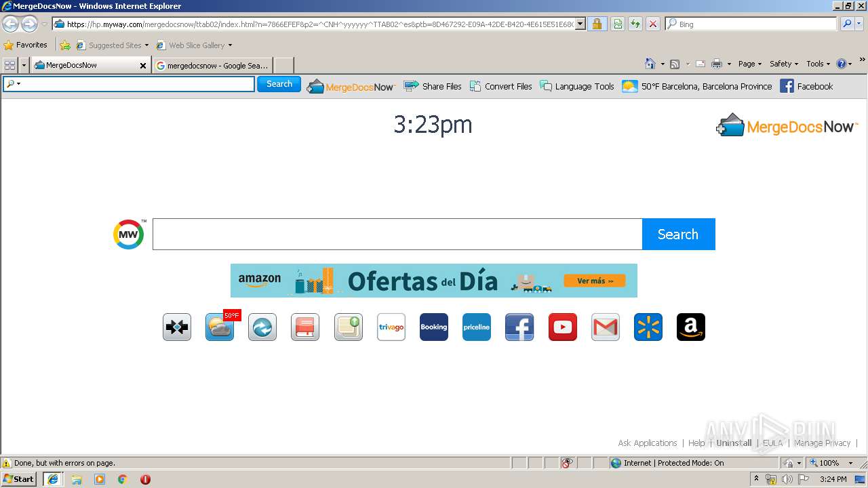Click the Feeds RSS icon

coord(675,64)
